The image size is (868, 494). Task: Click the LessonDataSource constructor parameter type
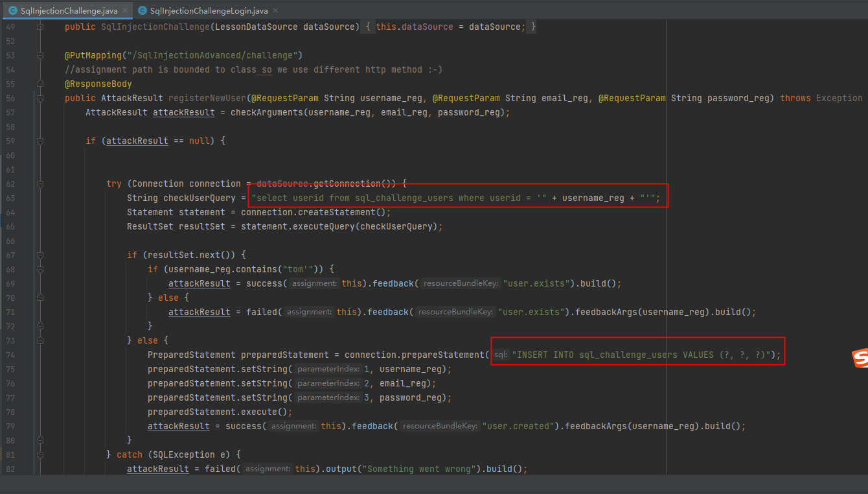coord(257,27)
